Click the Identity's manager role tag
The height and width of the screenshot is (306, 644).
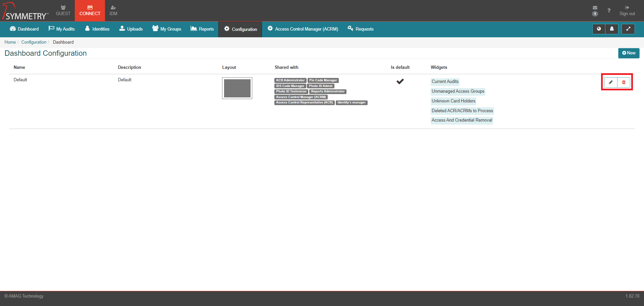(352, 102)
